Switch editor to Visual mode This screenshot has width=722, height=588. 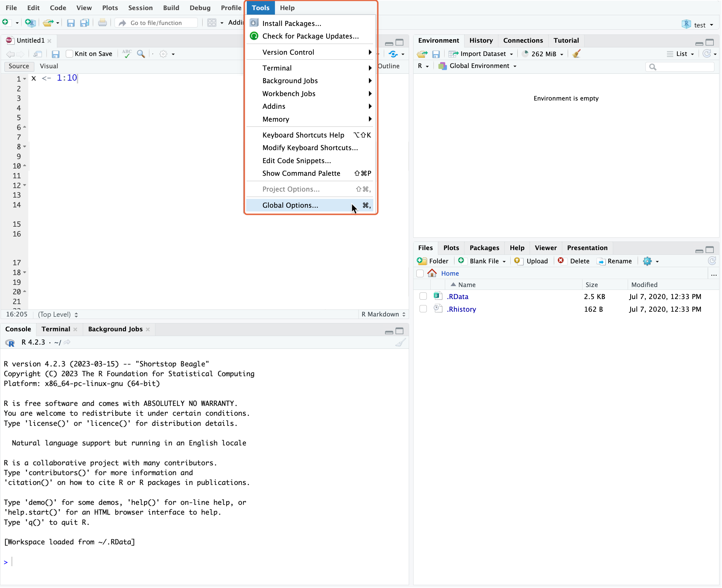click(x=49, y=66)
